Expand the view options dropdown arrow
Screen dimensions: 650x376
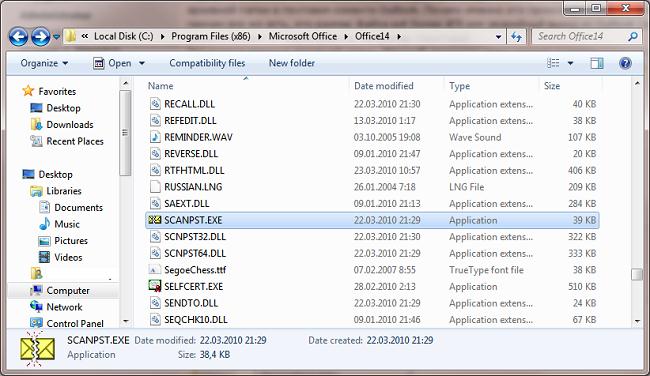pyautogui.click(x=570, y=63)
